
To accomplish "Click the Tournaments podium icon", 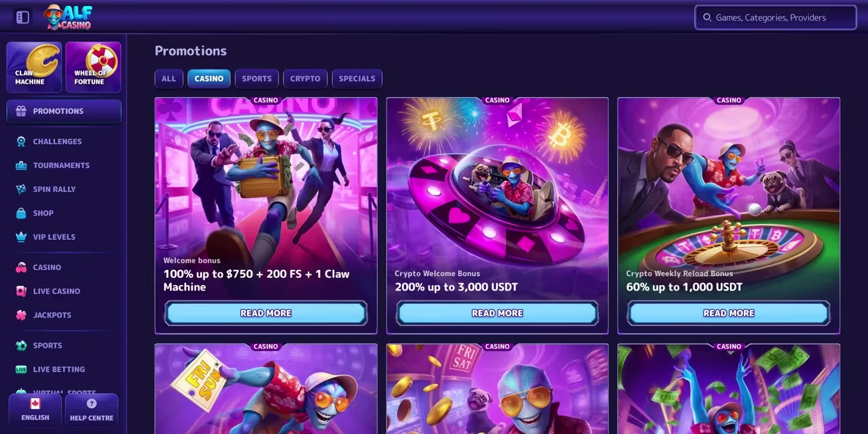I will [21, 165].
